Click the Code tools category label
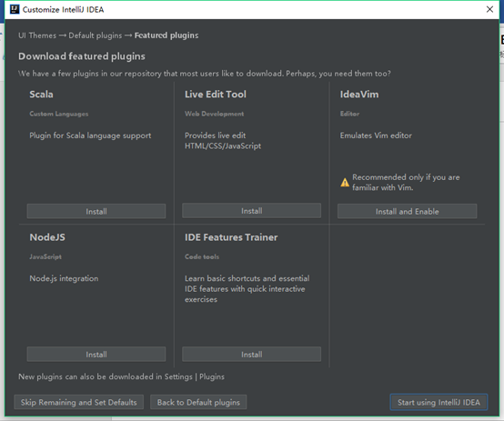 (202, 256)
